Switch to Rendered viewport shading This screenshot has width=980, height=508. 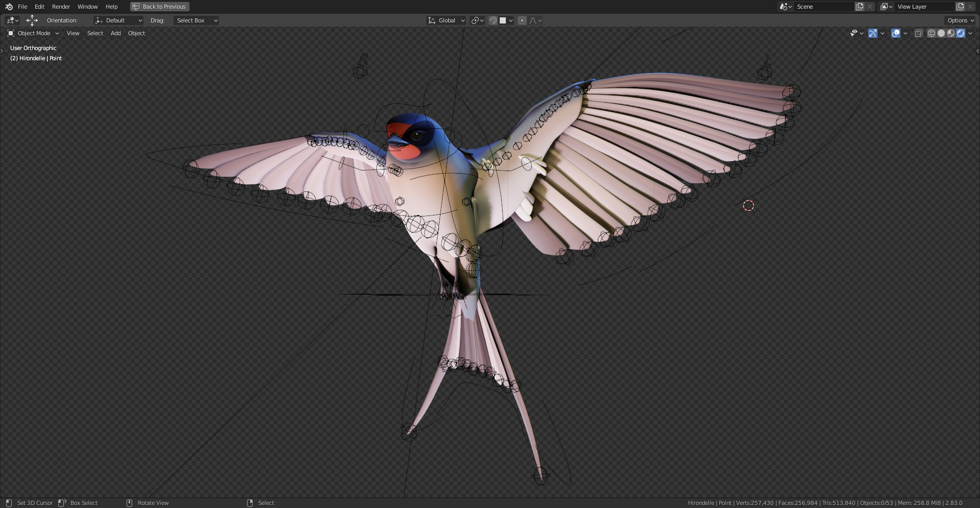961,33
